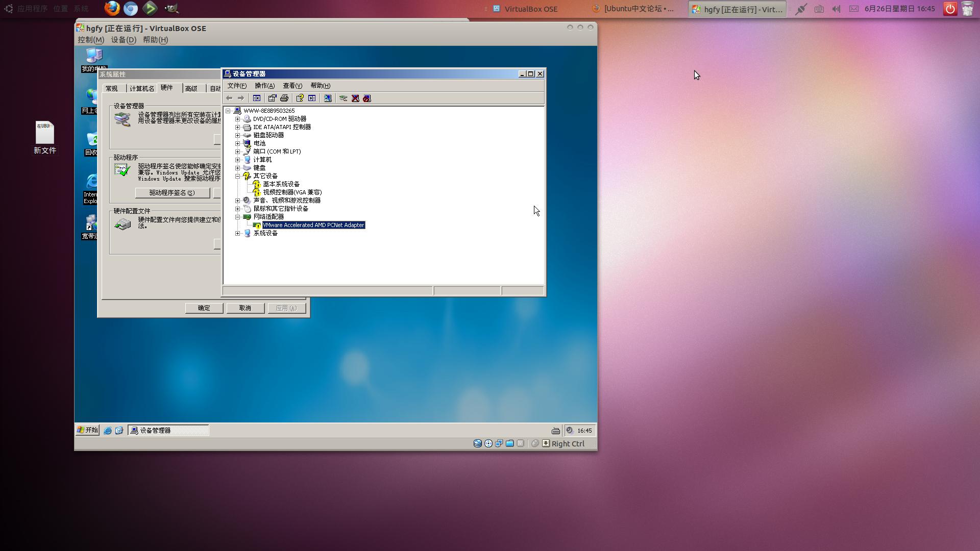
Task: Click the red X Uninstall device icon
Action: pyautogui.click(x=355, y=98)
